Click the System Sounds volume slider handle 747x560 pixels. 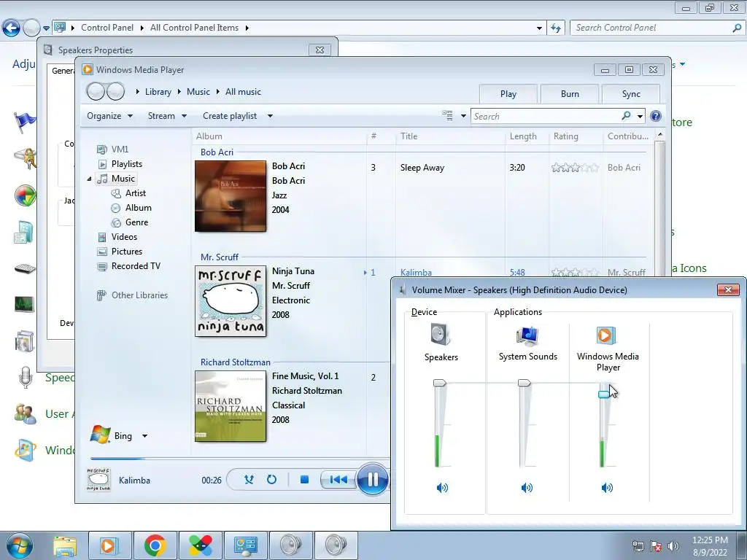tap(524, 382)
